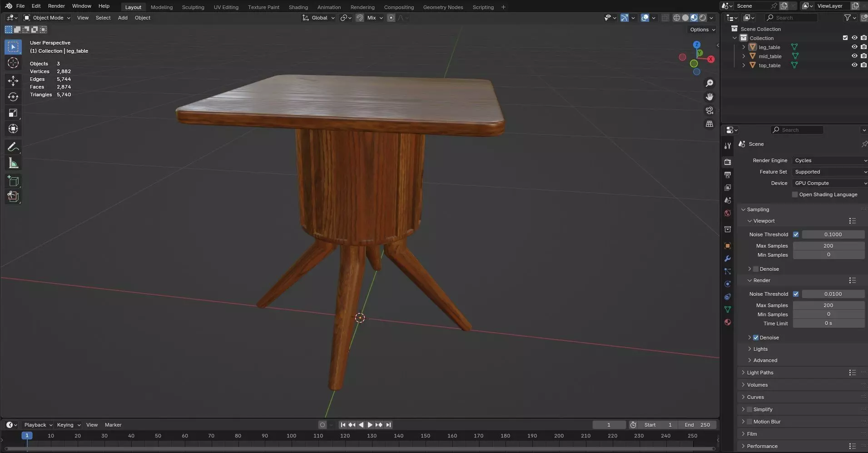Activate the Rotate tool
Screen dimensions: 868x453
pyautogui.click(x=13, y=97)
